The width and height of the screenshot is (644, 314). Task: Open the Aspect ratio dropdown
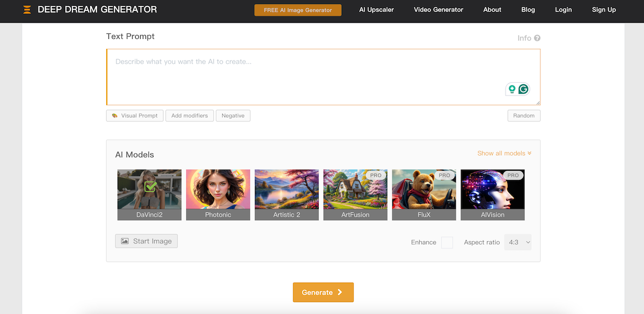[x=517, y=242]
